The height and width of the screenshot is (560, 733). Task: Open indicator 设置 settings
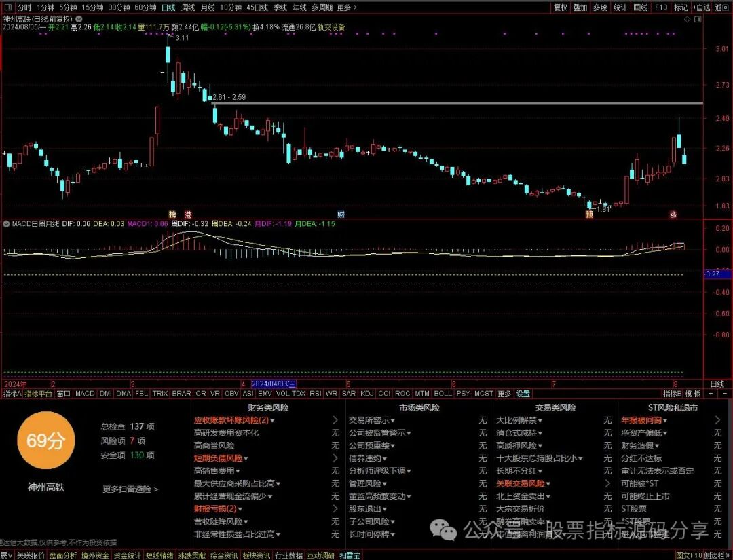523,394
